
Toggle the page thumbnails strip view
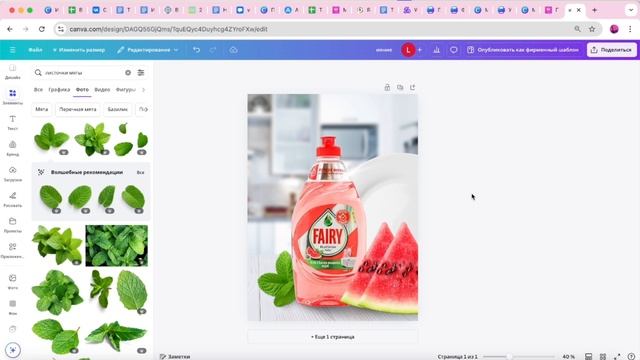(x=588, y=356)
